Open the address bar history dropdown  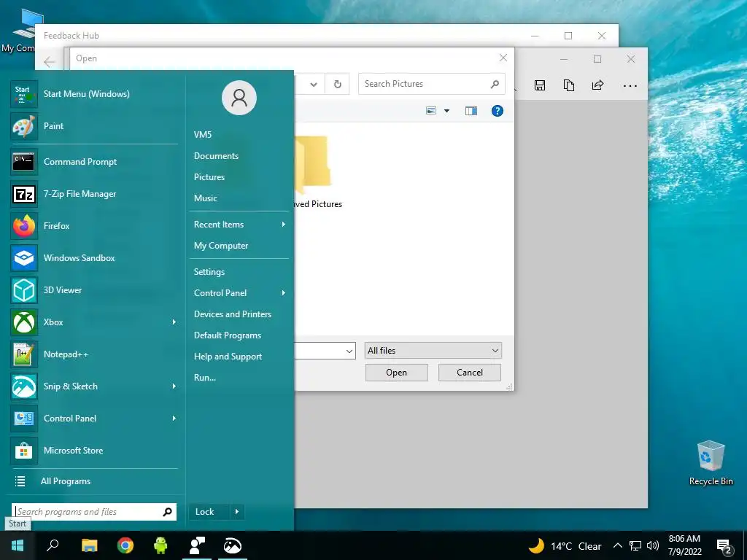[x=314, y=85]
